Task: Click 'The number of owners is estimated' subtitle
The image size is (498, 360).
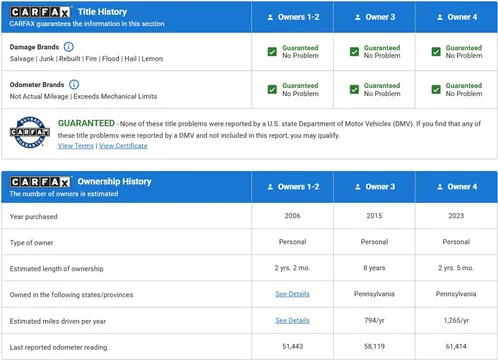Action: (64, 194)
